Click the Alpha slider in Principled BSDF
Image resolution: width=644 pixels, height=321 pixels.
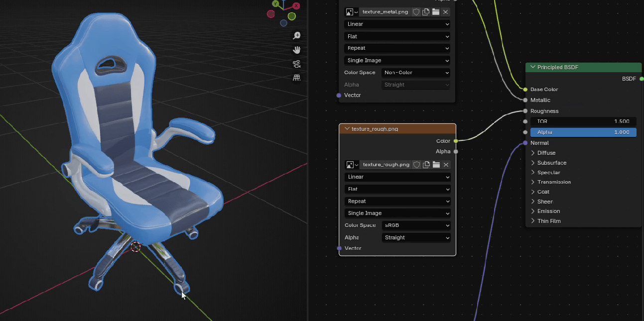pos(583,132)
